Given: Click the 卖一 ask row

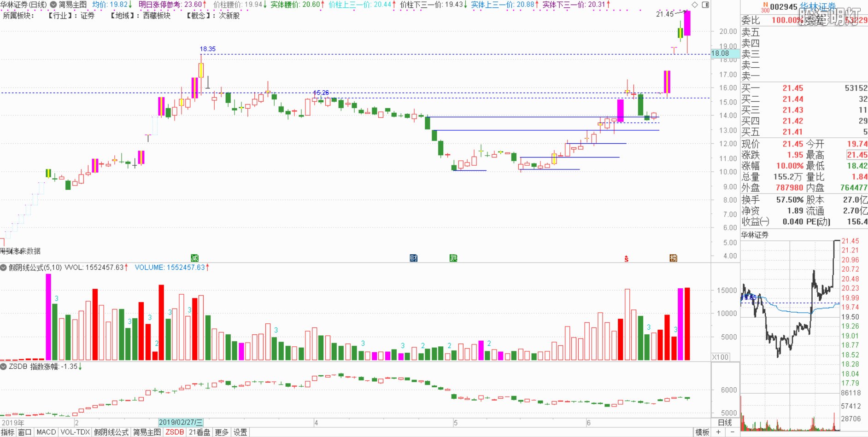Looking at the screenshot, I should (804, 76).
